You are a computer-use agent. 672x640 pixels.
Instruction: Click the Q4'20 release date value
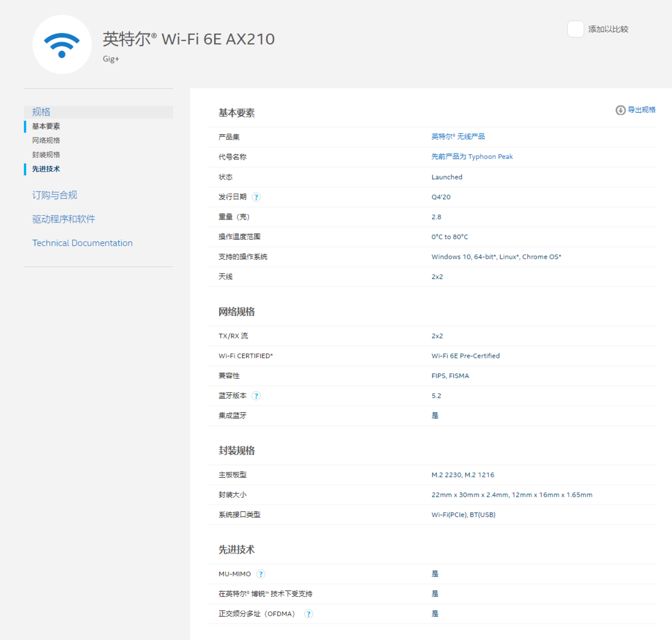(441, 197)
